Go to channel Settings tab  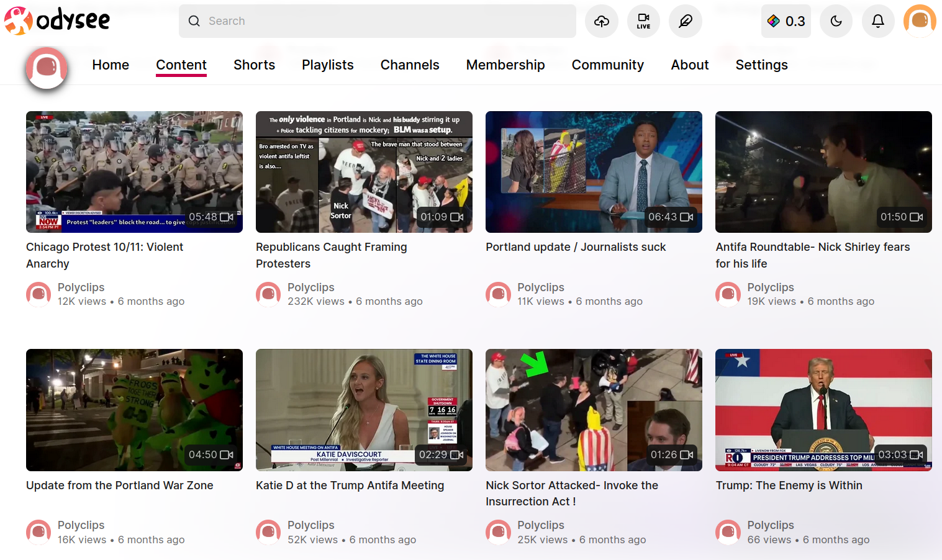coord(761,65)
